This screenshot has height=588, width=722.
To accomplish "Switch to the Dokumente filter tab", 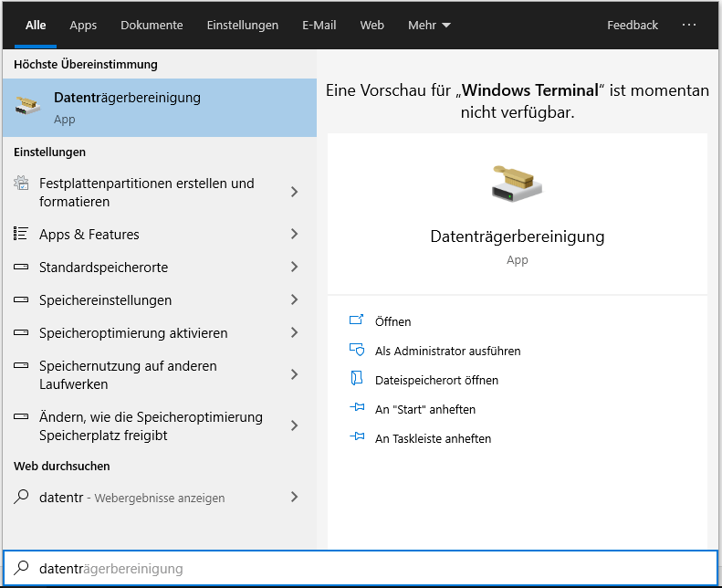I will click(x=152, y=25).
